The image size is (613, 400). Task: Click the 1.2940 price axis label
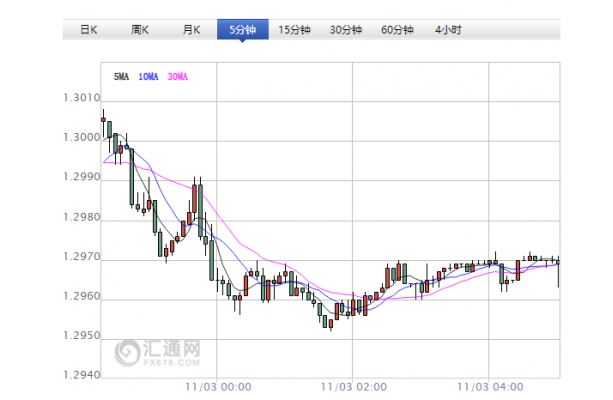coord(82,375)
